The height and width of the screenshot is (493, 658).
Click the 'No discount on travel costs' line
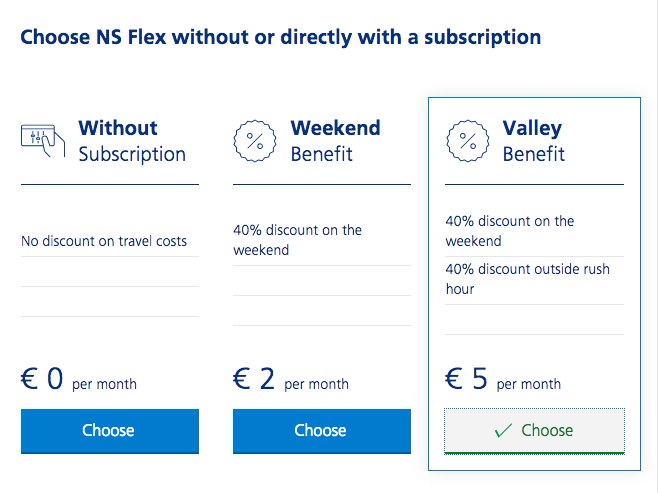(104, 241)
